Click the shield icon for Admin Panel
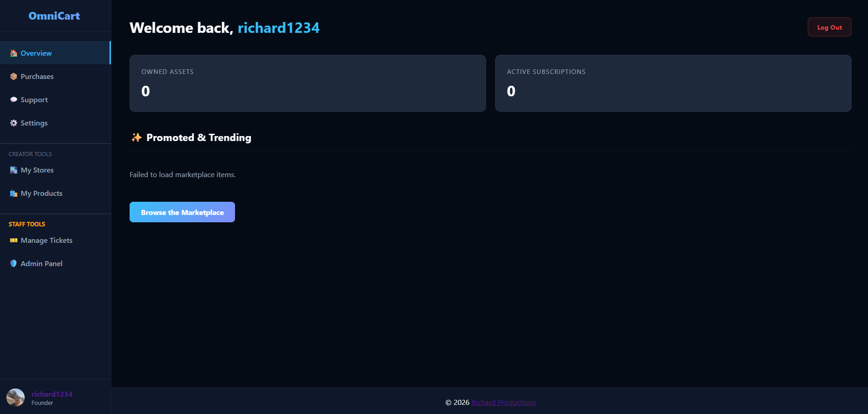Viewport: 868px width, 414px height. [14, 264]
